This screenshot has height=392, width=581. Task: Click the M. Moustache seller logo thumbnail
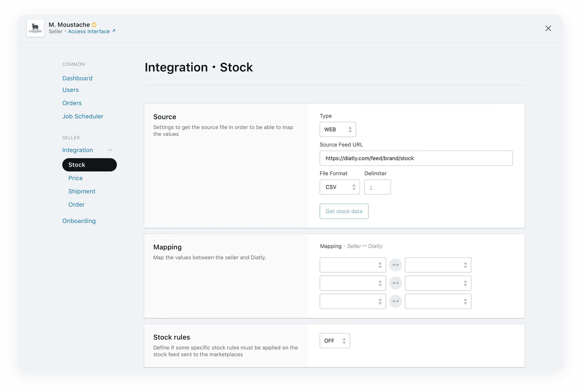coord(35,28)
